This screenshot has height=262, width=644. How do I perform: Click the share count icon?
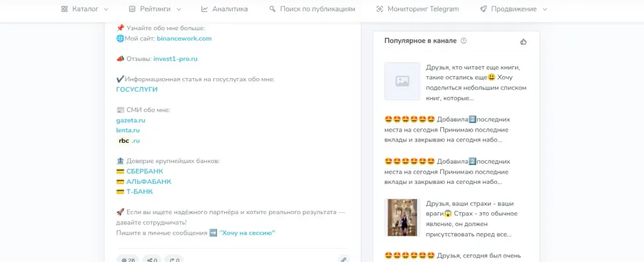152,259
